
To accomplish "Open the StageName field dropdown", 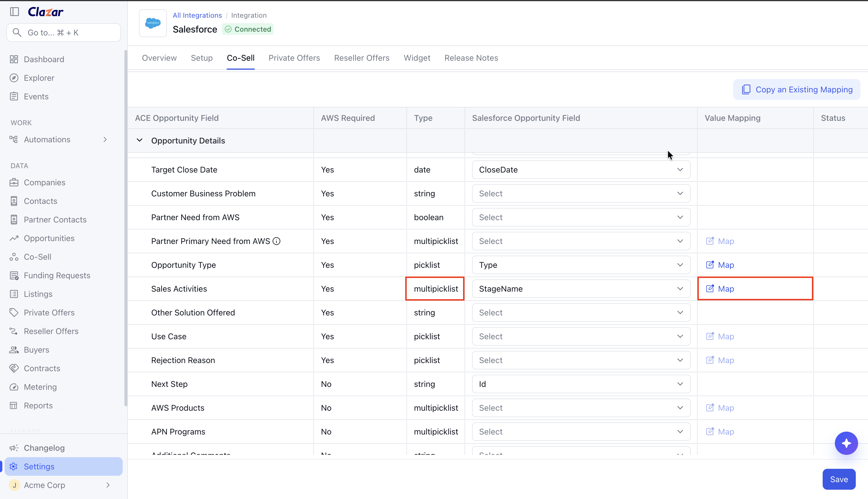I will (x=581, y=289).
